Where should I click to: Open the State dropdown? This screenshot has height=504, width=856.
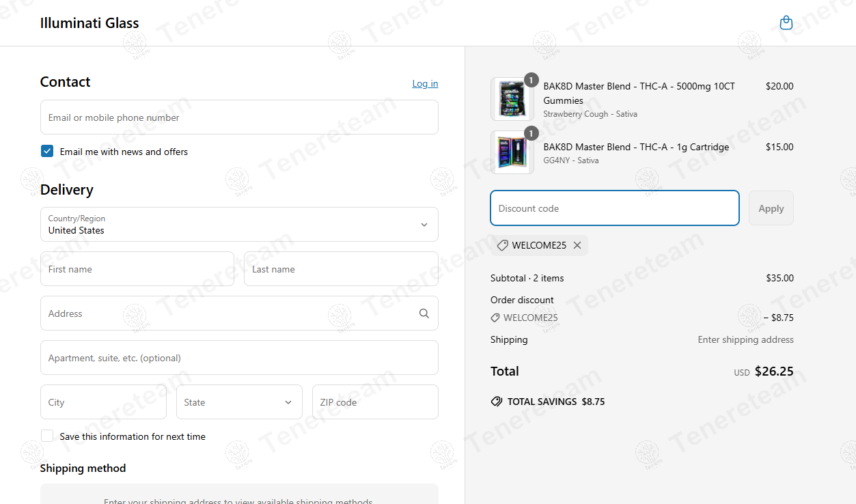pyautogui.click(x=239, y=402)
